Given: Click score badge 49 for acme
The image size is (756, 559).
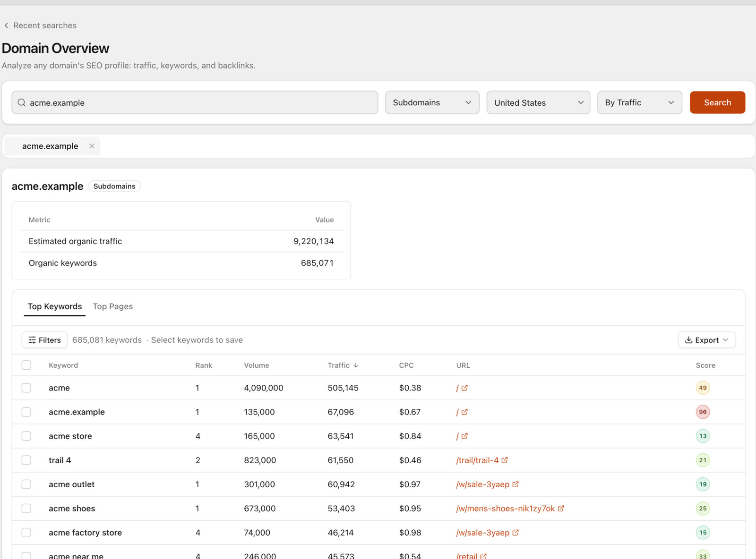Looking at the screenshot, I should coord(703,388).
